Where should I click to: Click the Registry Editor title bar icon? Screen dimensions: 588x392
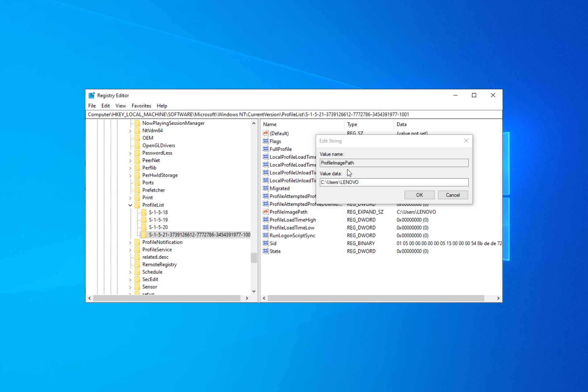pos(92,96)
